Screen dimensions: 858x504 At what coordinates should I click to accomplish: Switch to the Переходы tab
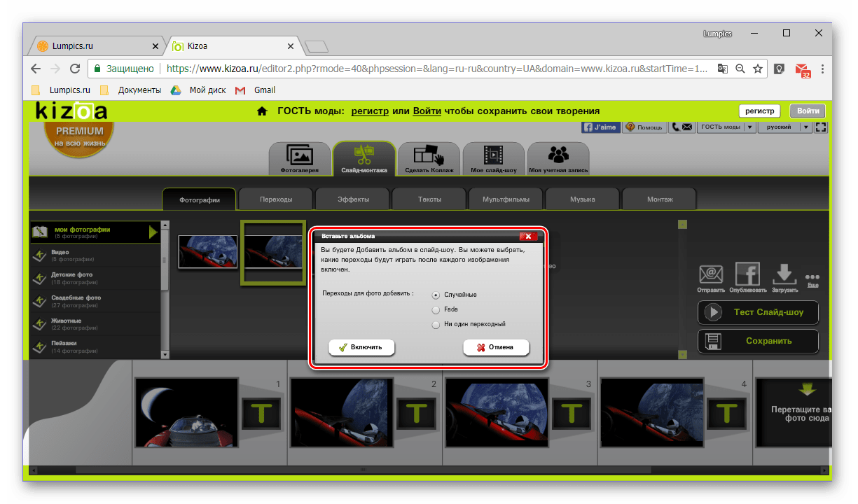[276, 199]
